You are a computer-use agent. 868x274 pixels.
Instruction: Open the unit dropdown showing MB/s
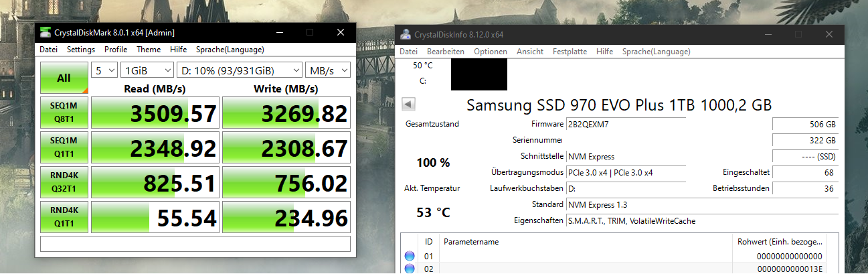point(328,70)
